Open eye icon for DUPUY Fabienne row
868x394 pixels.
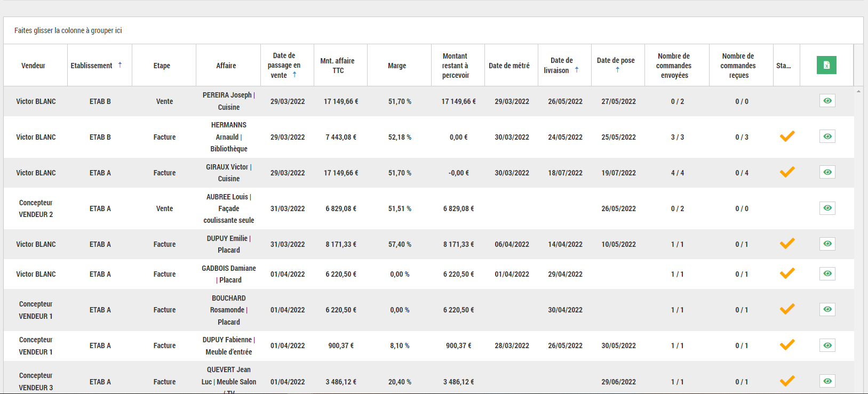827,345
